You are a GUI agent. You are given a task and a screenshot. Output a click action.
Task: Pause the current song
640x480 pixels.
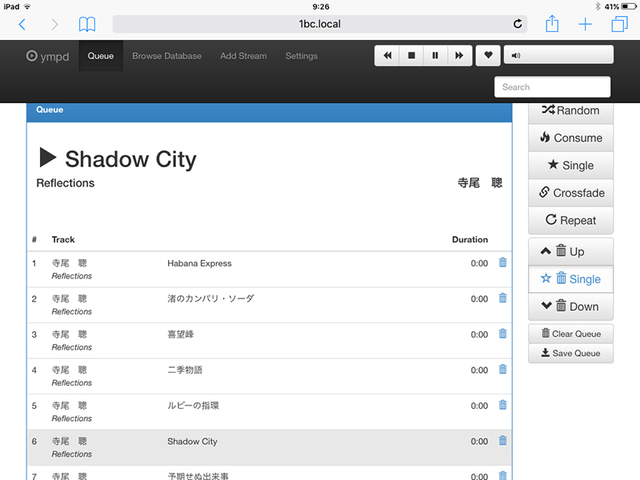pos(435,56)
